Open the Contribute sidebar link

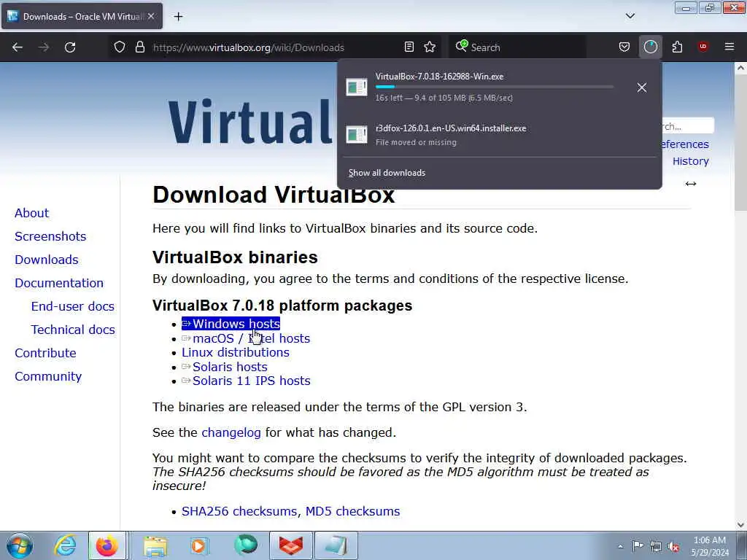click(45, 353)
